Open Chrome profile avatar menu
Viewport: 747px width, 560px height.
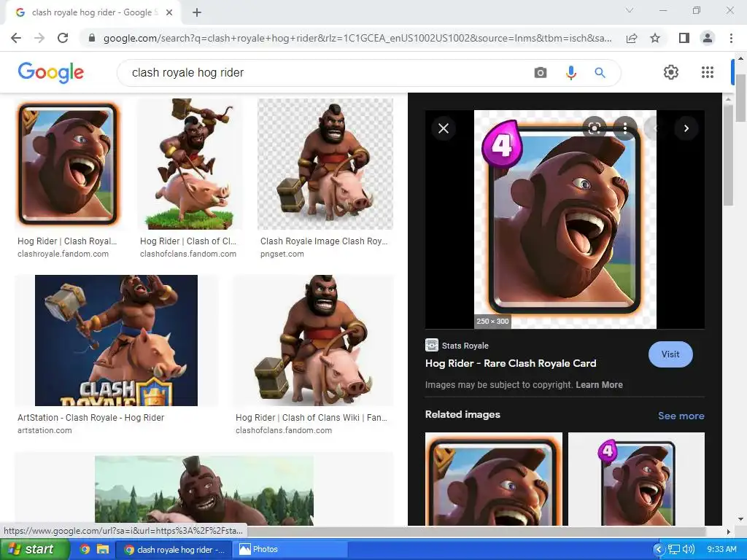(708, 38)
